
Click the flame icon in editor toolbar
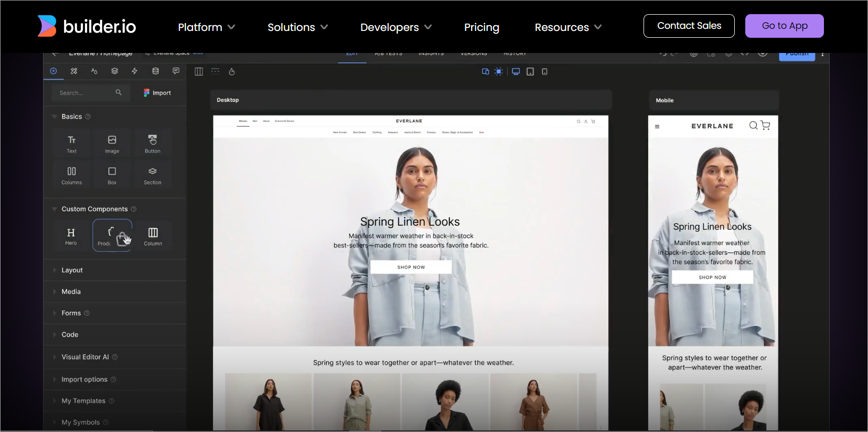tap(232, 72)
